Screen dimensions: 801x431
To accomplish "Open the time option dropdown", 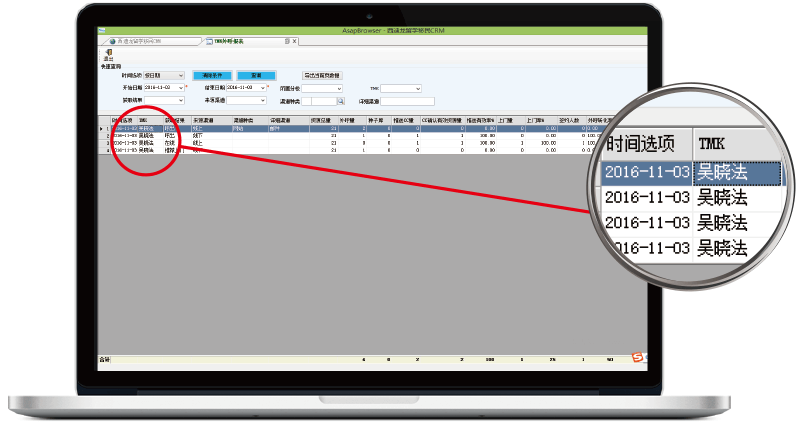I will tap(180, 75).
